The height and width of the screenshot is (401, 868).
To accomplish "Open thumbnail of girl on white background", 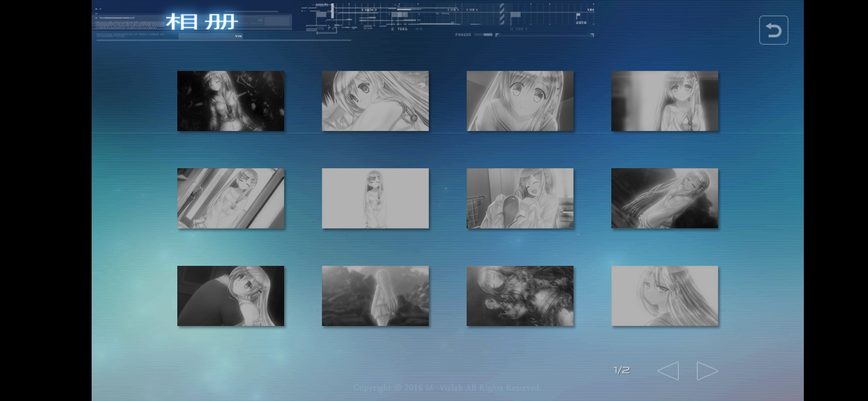I will [x=375, y=198].
